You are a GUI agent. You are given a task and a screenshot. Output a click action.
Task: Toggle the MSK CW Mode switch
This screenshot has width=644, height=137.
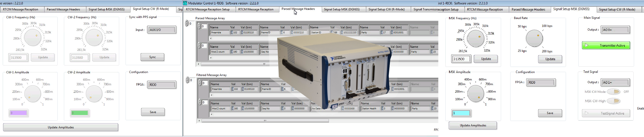click(x=614, y=92)
